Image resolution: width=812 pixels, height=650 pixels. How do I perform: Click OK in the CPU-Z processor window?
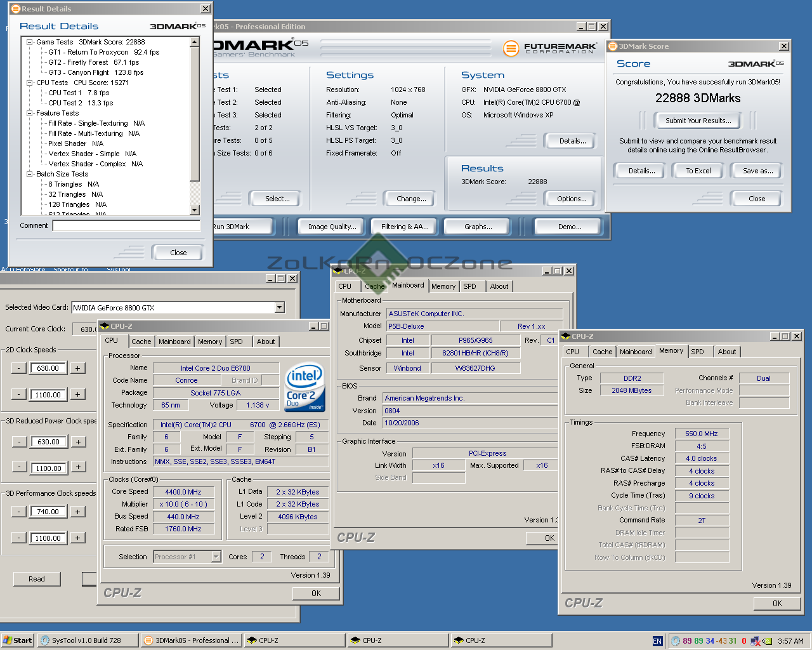316,594
